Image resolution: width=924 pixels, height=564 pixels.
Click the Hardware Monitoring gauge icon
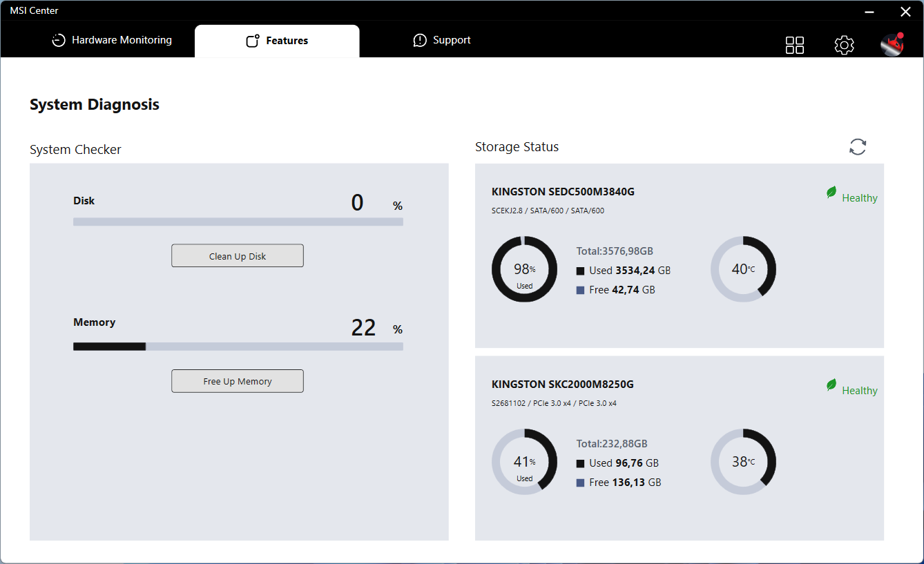coord(59,41)
